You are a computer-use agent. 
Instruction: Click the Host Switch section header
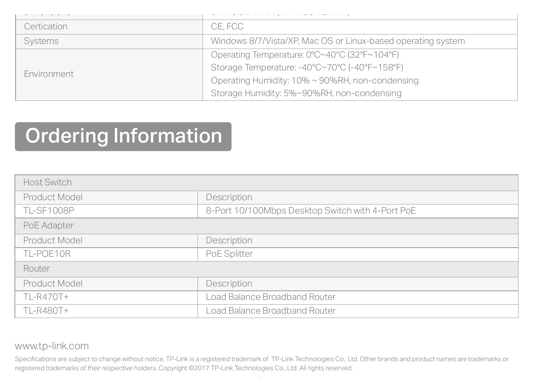coord(266,183)
